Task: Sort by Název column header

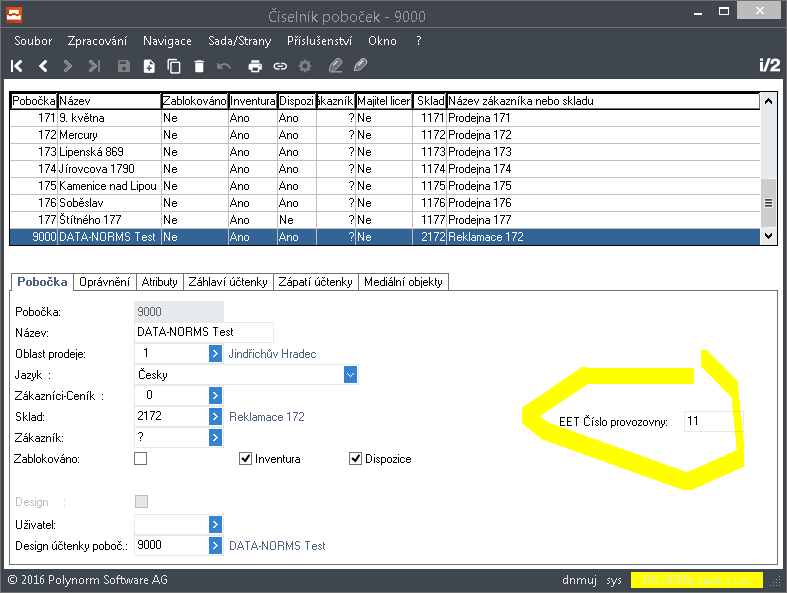Action: 109,101
